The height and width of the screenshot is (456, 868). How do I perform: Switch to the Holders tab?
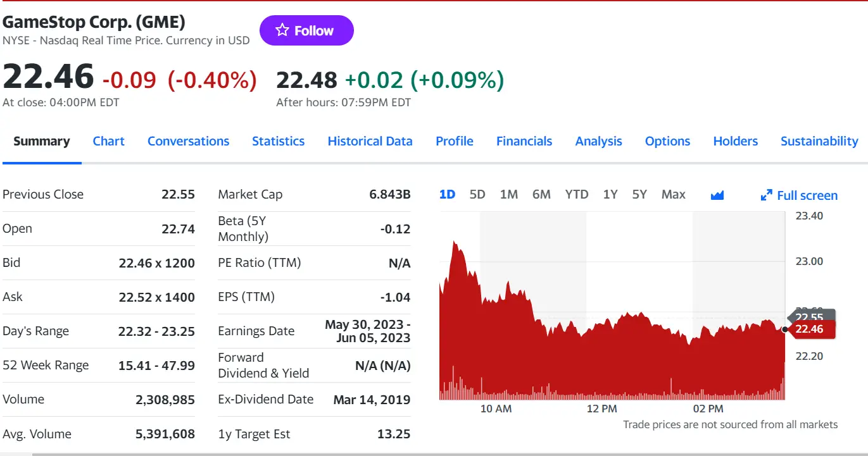click(x=734, y=141)
